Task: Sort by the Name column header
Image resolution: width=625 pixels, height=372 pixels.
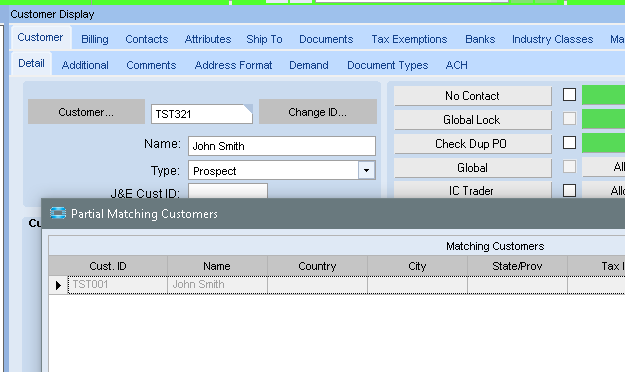Action: coord(217,266)
